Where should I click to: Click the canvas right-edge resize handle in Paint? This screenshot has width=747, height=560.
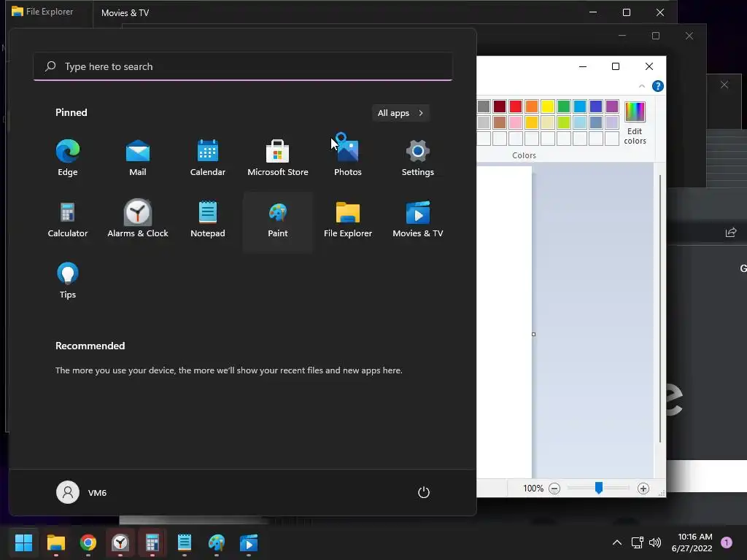[533, 334]
